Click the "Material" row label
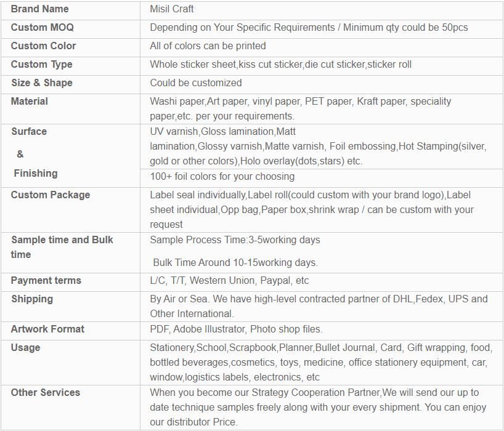504x431 pixels. pyautogui.click(x=29, y=102)
